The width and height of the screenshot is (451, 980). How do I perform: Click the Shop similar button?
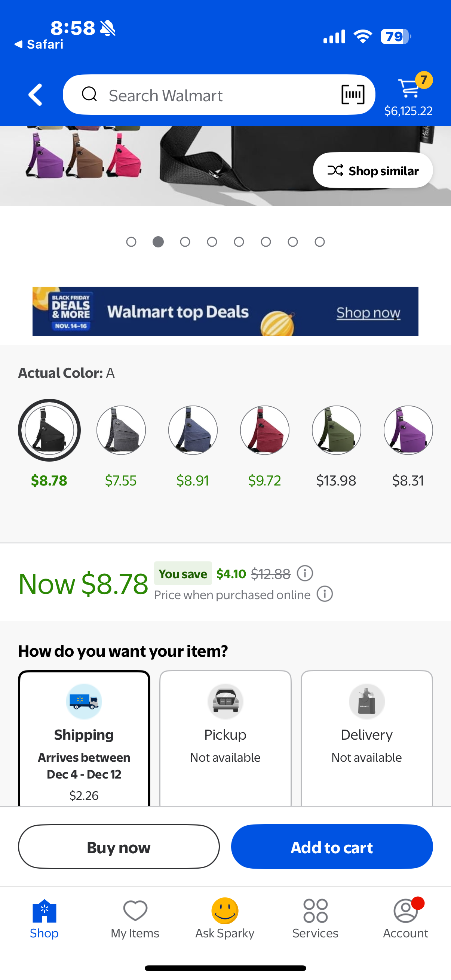[x=372, y=170]
